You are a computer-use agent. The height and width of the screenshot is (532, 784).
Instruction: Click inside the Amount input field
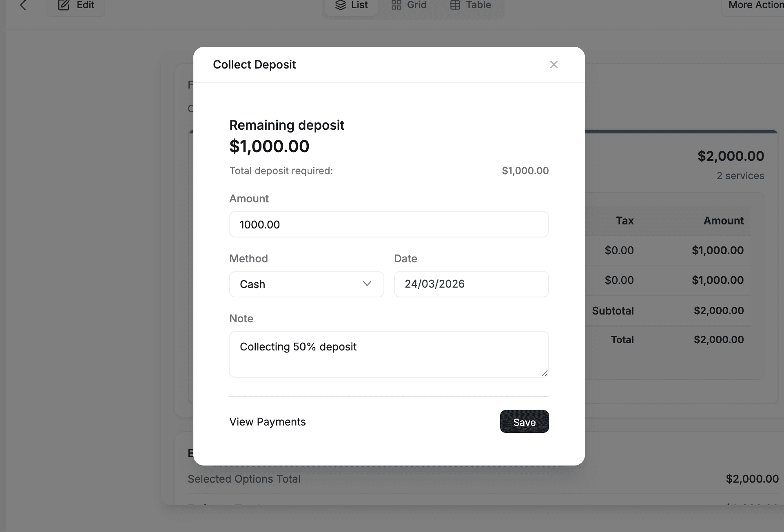click(389, 224)
